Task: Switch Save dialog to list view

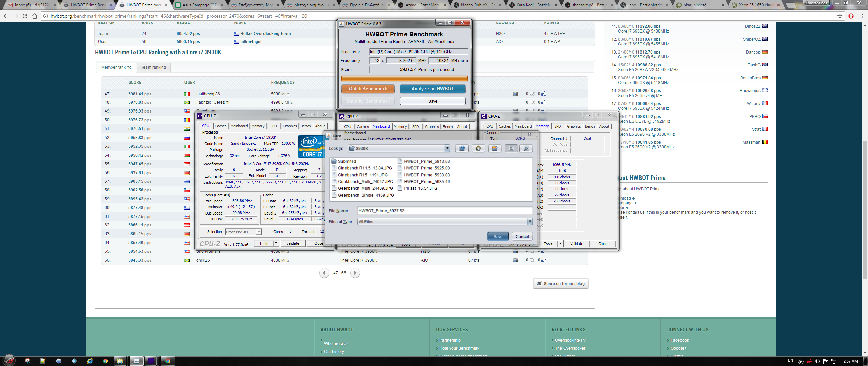Action: (x=511, y=148)
